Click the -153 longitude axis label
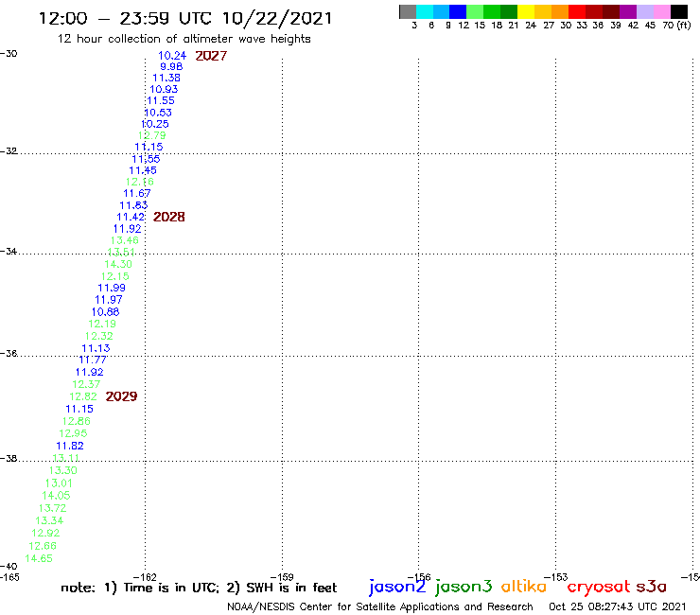Viewport: 700px width, 615px height. pos(556,577)
